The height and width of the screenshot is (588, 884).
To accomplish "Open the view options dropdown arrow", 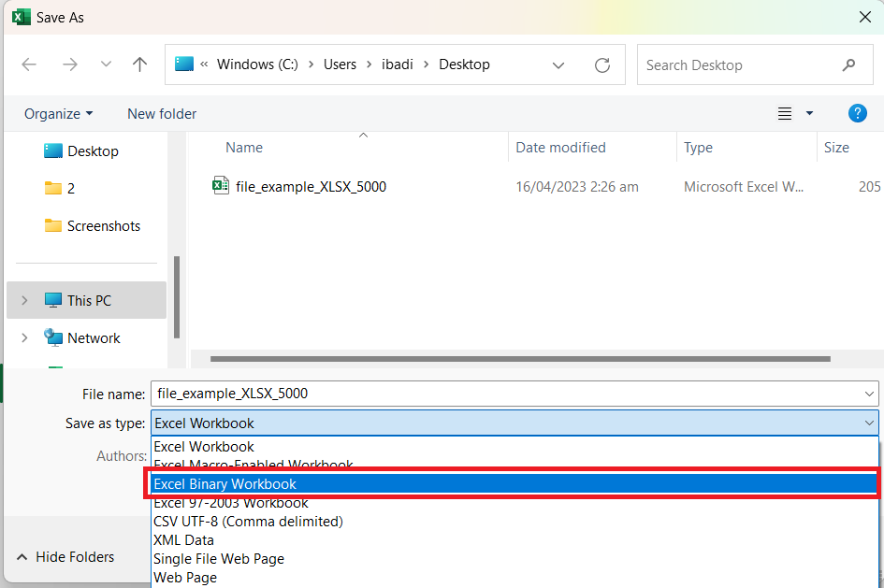I will point(809,114).
